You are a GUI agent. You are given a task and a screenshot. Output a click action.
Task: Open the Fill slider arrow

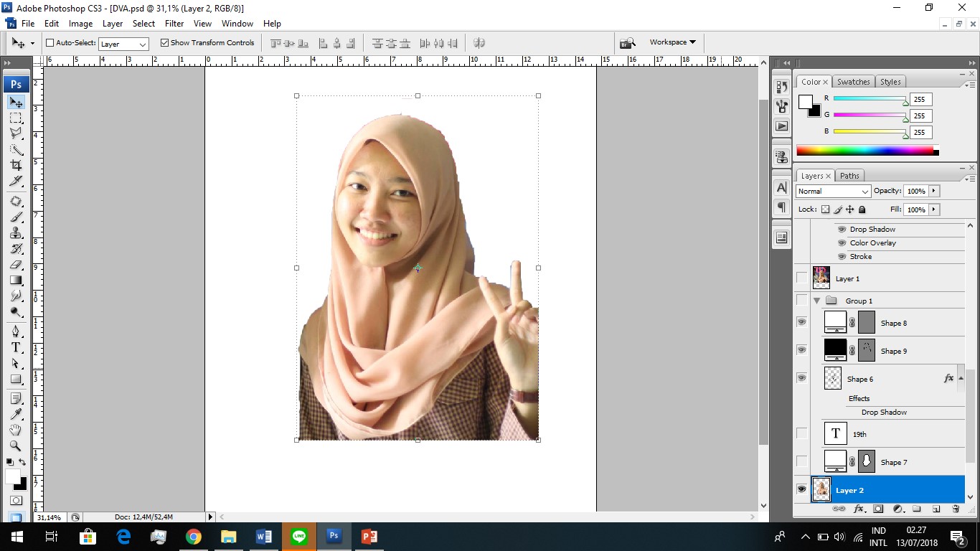[934, 209]
